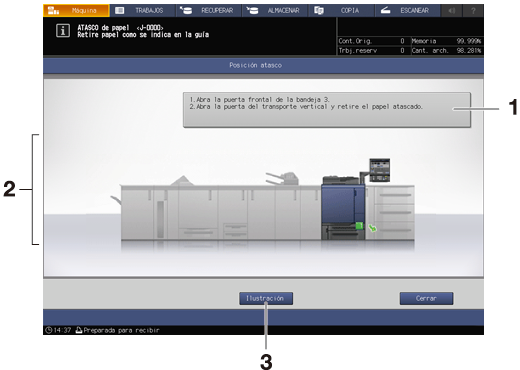
Task: Click the printer status icon near Preparada
Action: [x=79, y=330]
